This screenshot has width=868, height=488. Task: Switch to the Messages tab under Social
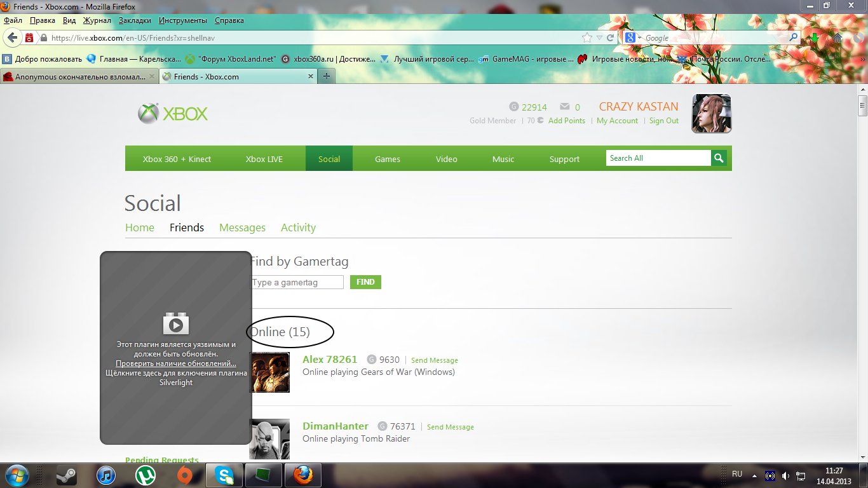pos(242,227)
